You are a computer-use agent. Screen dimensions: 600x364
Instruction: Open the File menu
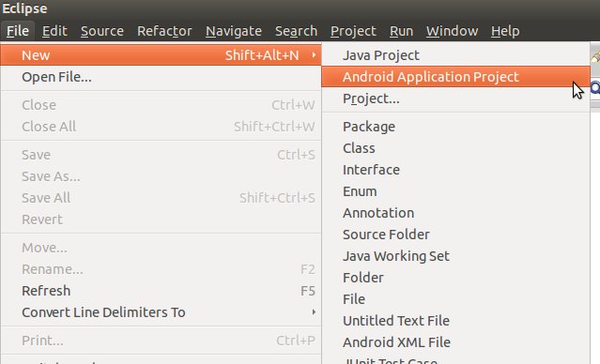(18, 31)
